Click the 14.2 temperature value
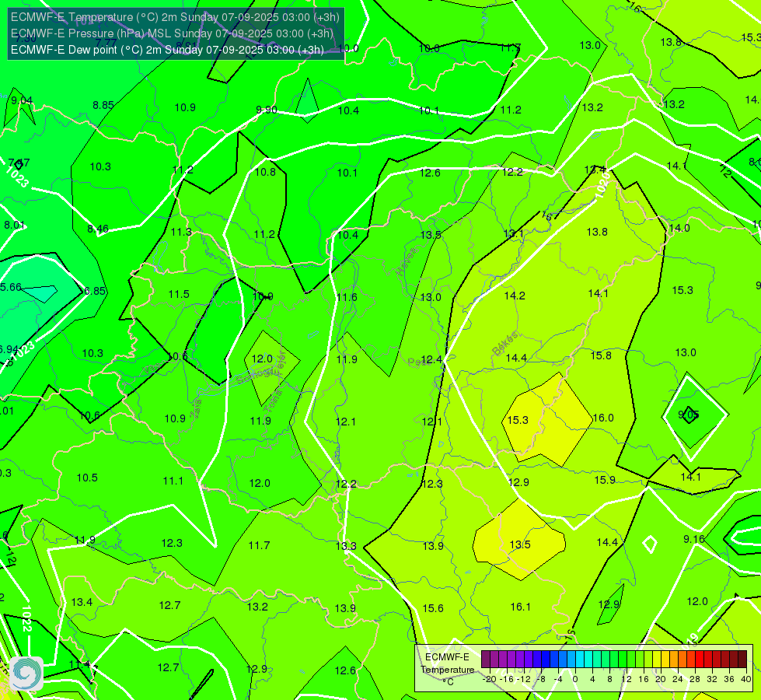Screen dimensions: 761x700 pos(515,296)
